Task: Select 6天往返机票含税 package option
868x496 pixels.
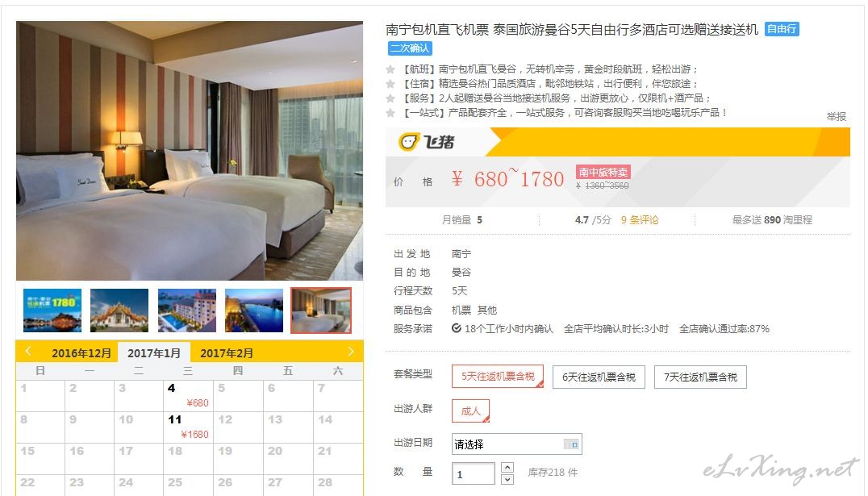Action: [x=599, y=377]
